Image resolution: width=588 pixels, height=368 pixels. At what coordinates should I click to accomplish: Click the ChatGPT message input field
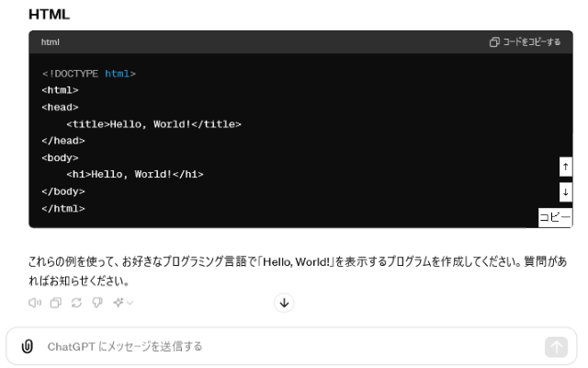pos(292,346)
